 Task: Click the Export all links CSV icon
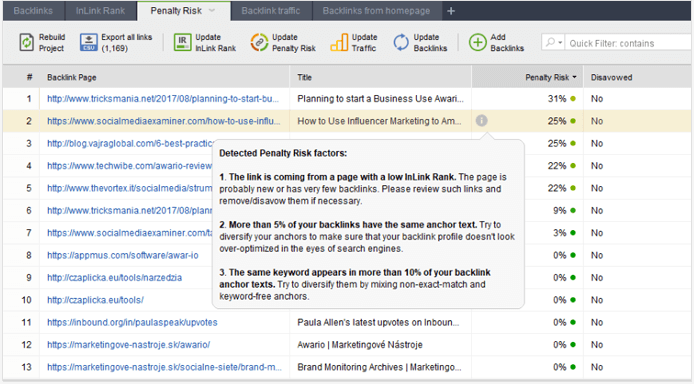pos(89,43)
